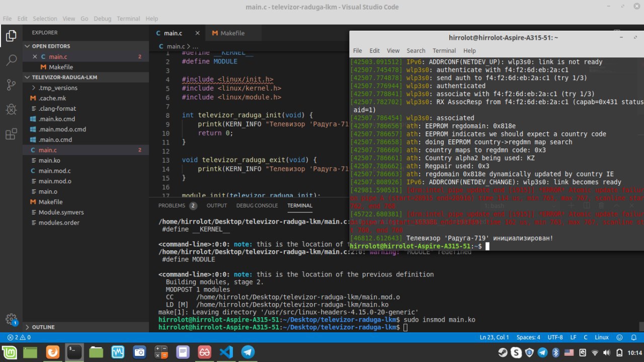Open the file manager folder in taskbar

96,352
